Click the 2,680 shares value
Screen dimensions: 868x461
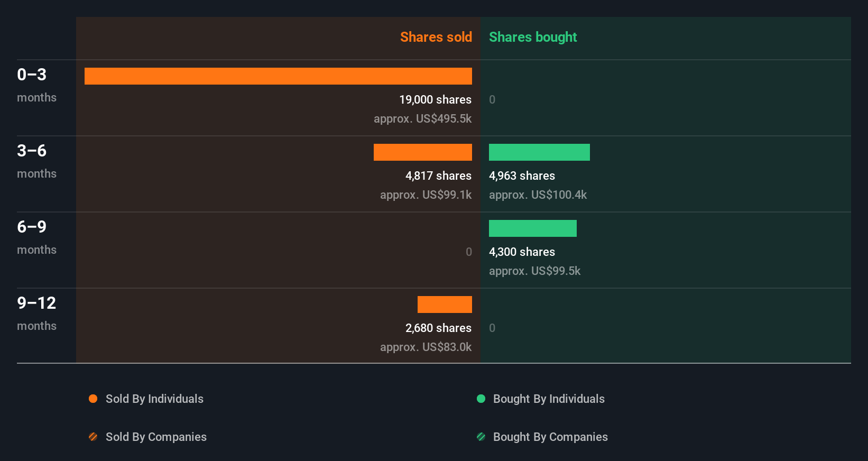(x=438, y=328)
